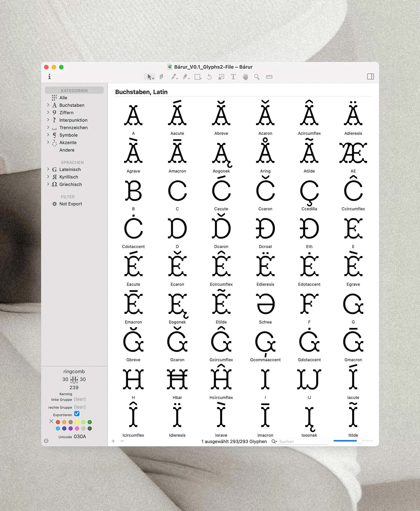420x511 pixels.
Task: Expand the Buchstaben category
Action: point(48,105)
